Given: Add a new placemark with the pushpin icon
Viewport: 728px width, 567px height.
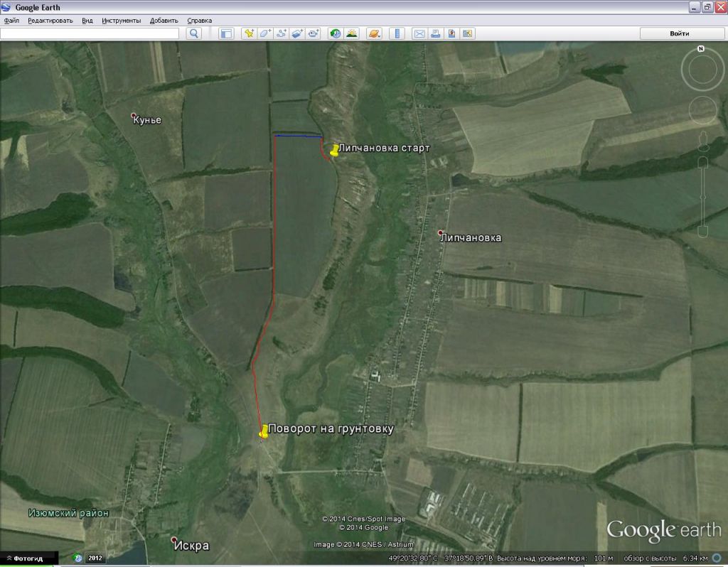Looking at the screenshot, I should click(x=249, y=33).
